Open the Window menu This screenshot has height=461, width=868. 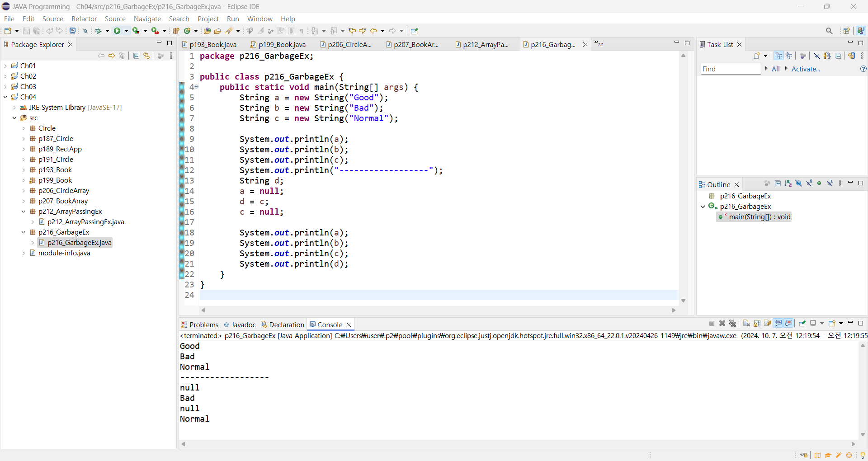[260, 19]
